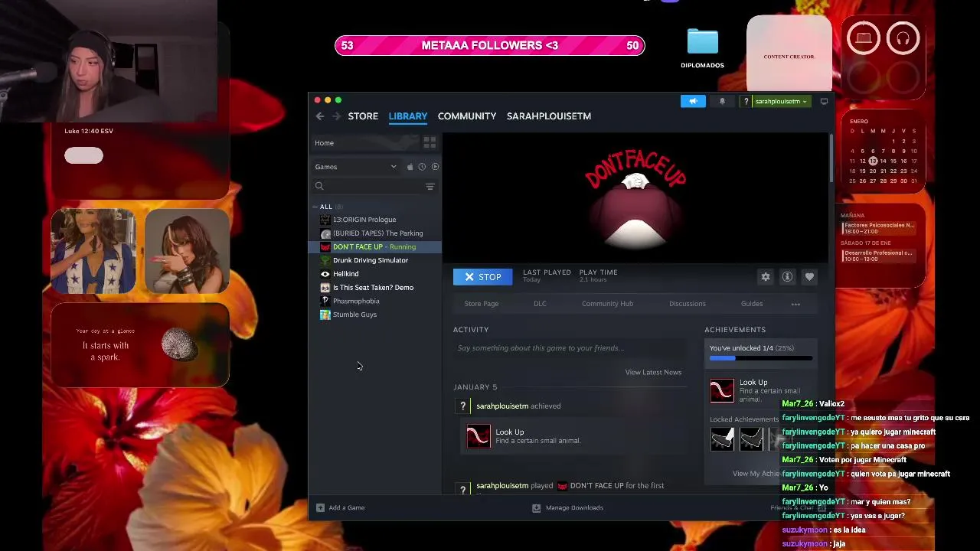Open the COMMUNITY tab

coord(467,116)
